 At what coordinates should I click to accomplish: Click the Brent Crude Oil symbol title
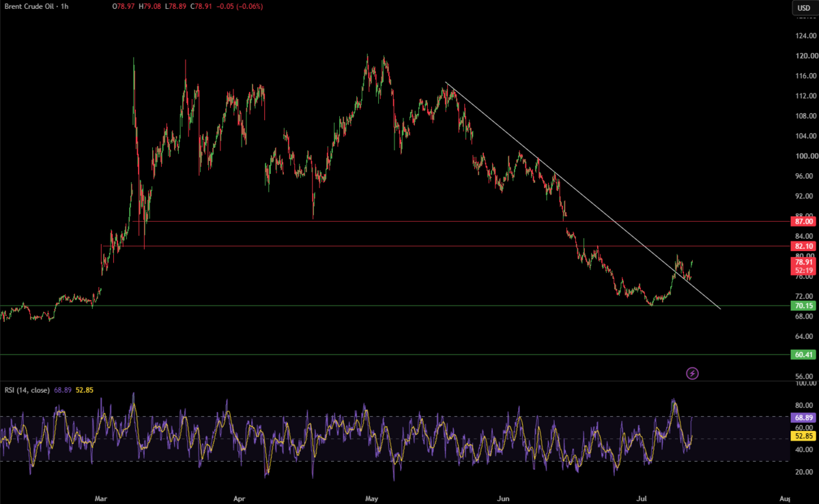pyautogui.click(x=28, y=8)
